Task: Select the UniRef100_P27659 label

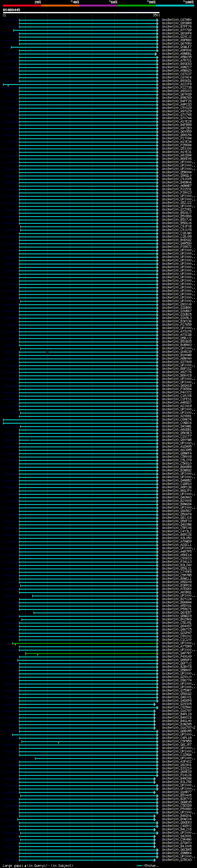Action: (x=177, y=325)
